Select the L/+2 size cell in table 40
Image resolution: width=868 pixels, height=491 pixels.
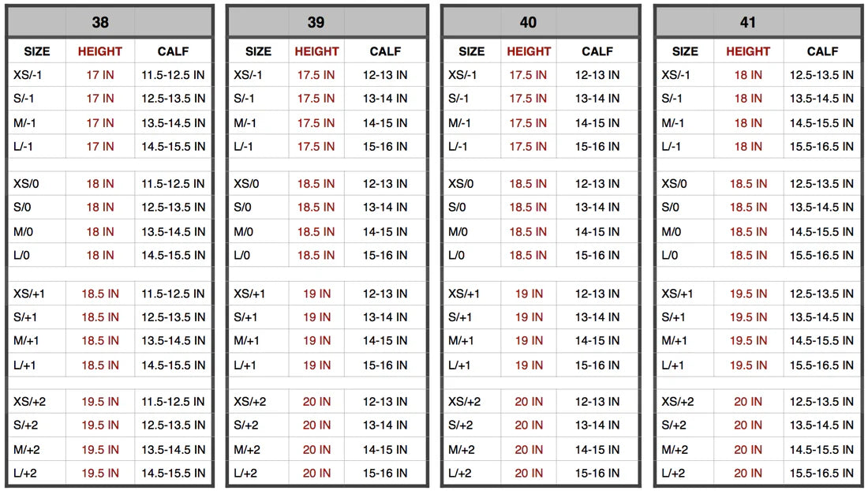462,474
